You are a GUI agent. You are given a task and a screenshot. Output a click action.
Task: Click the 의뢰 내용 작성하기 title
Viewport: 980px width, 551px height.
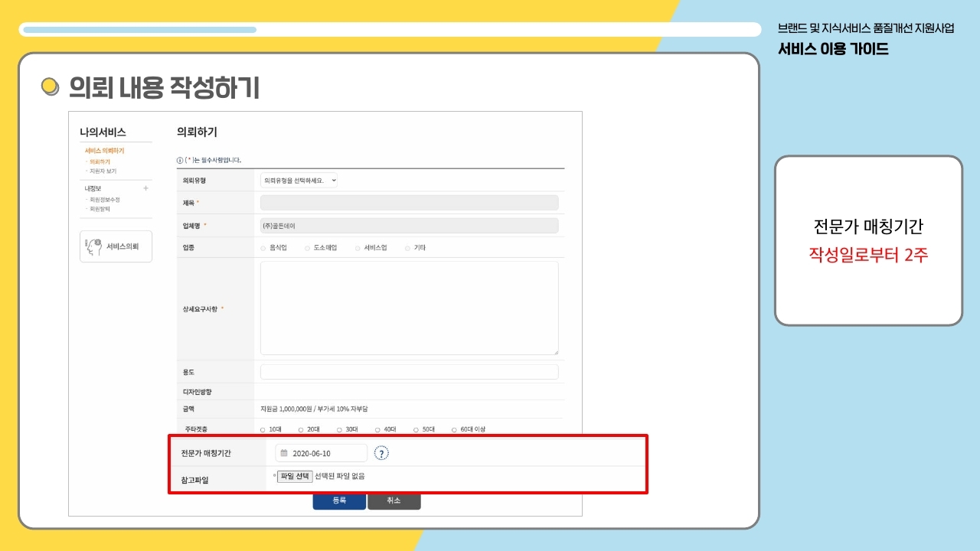[x=164, y=88]
